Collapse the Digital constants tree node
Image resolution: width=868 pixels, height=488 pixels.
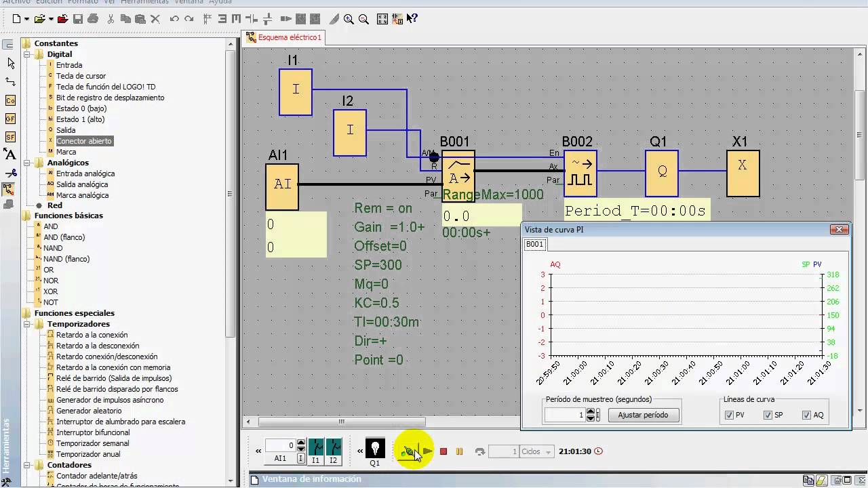coord(28,54)
